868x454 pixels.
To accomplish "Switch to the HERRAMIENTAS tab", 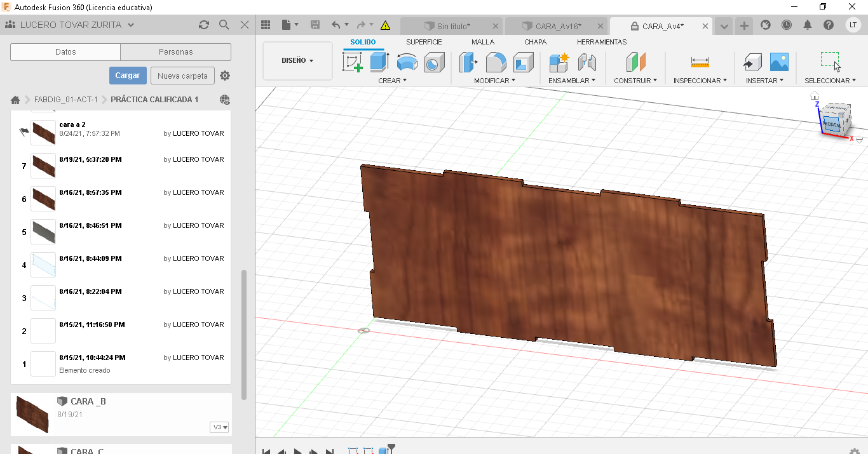I will tap(602, 42).
